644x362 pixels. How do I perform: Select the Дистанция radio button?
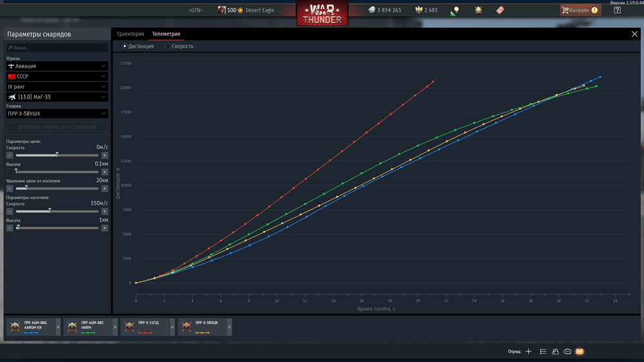click(x=125, y=46)
